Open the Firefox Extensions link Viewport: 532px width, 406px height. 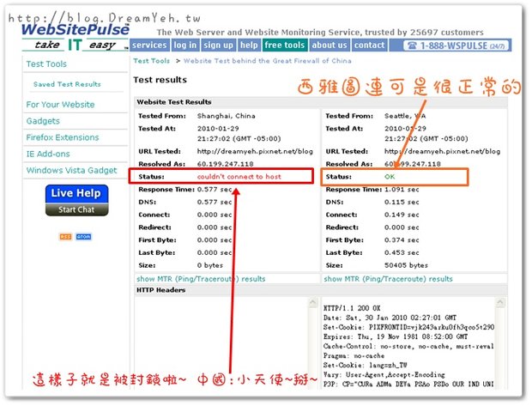pos(63,137)
